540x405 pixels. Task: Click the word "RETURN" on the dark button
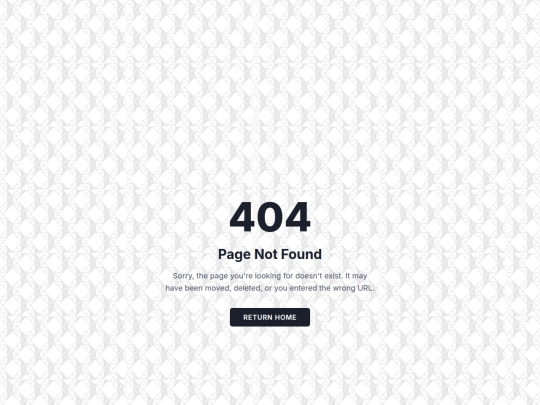click(256, 317)
